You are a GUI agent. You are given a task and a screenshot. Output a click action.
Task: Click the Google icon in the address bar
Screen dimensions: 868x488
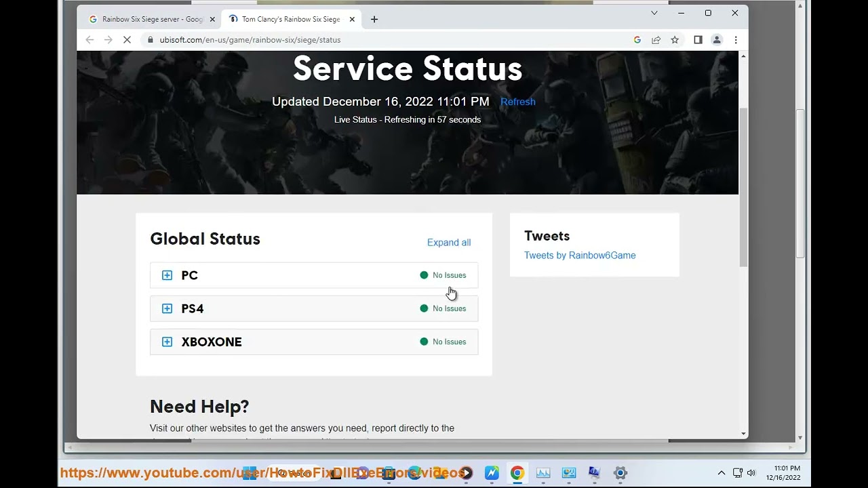pyautogui.click(x=637, y=40)
